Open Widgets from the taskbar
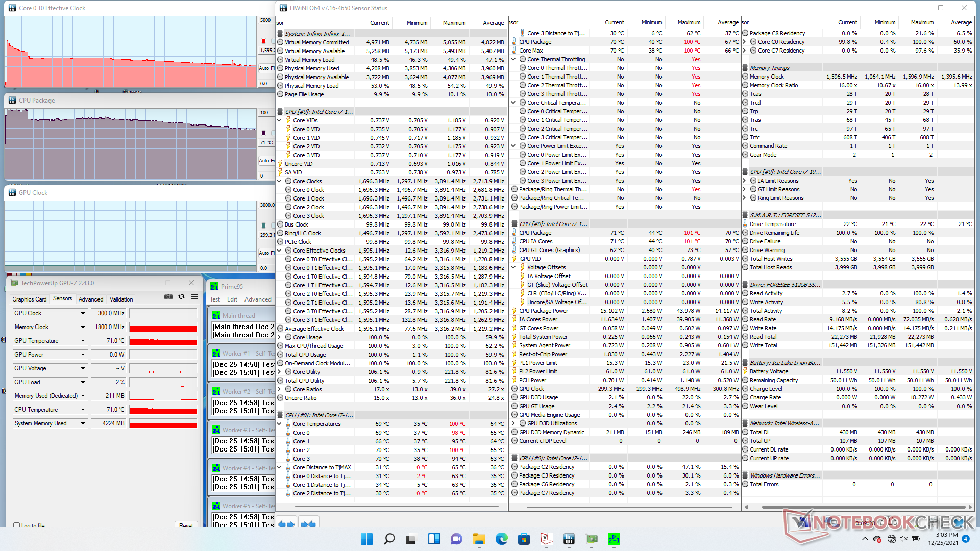The image size is (980, 551). point(434,539)
